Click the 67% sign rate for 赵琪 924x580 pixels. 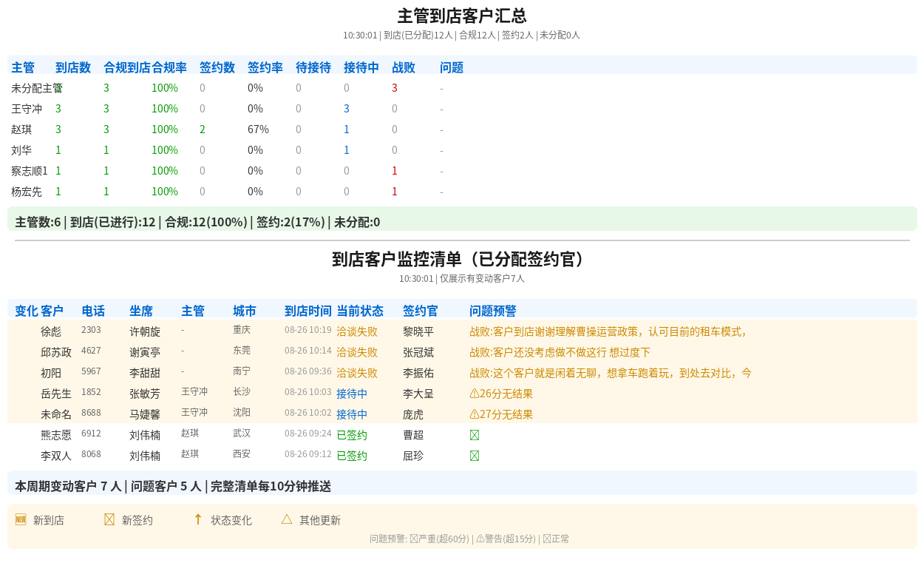pyautogui.click(x=258, y=129)
